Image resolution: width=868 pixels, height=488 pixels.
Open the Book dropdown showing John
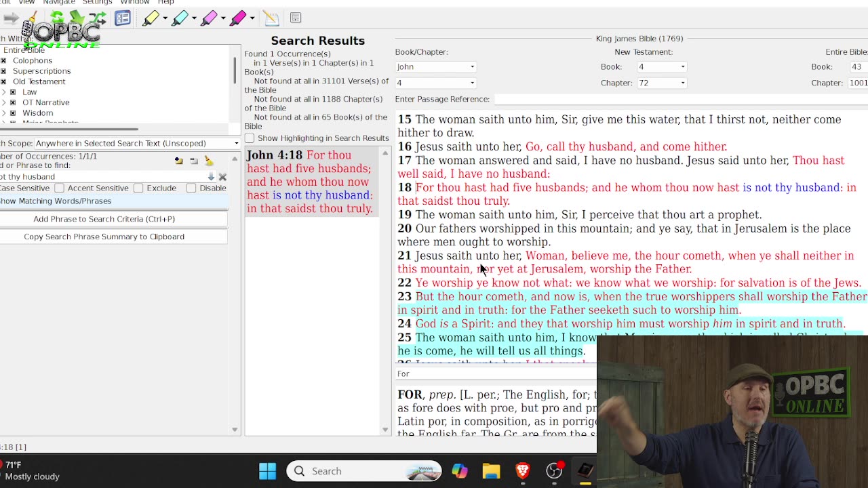tap(435, 66)
